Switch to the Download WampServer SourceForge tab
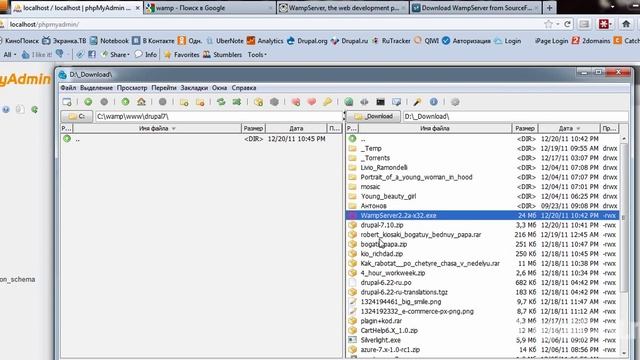The height and width of the screenshot is (360, 640). tap(476, 8)
